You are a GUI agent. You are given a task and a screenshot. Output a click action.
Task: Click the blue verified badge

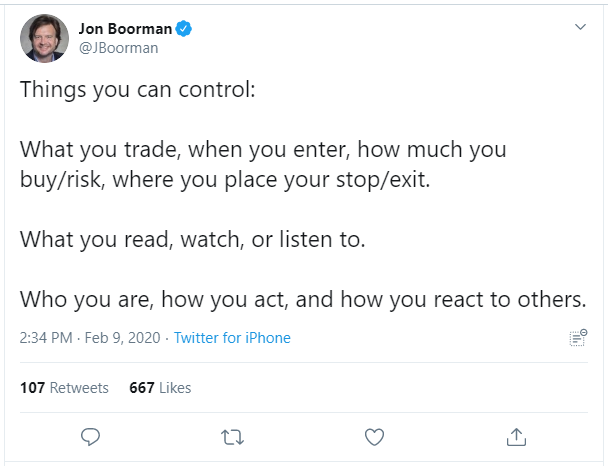[183, 29]
